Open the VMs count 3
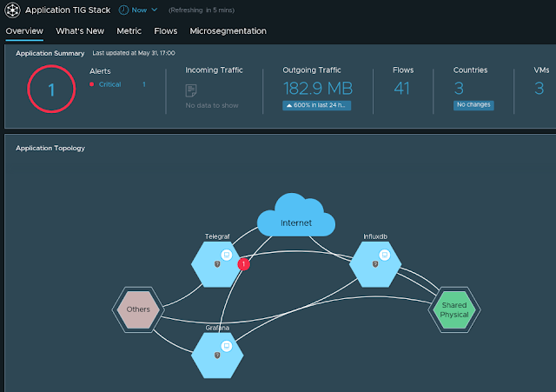The width and height of the screenshot is (556, 392). (x=539, y=89)
